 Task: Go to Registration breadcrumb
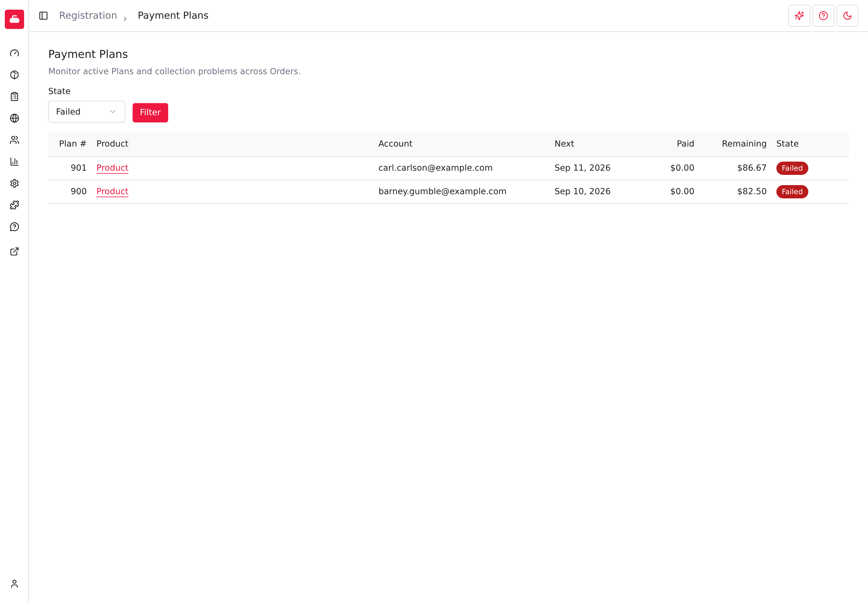point(88,15)
